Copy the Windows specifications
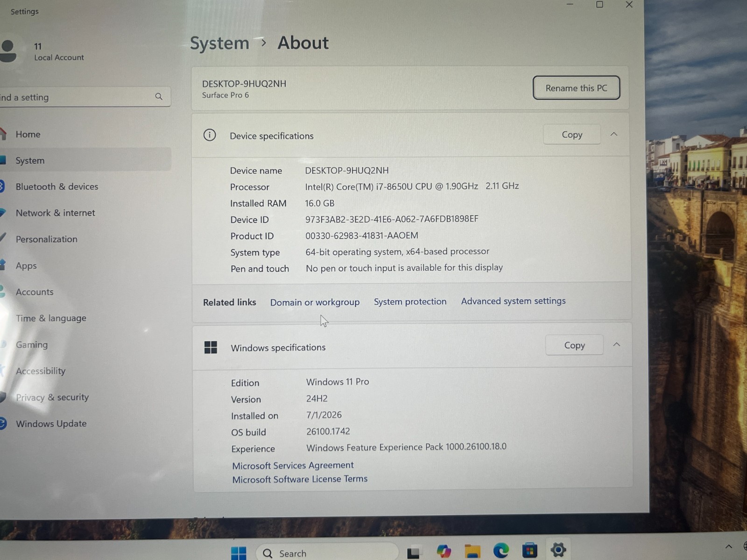 click(574, 345)
